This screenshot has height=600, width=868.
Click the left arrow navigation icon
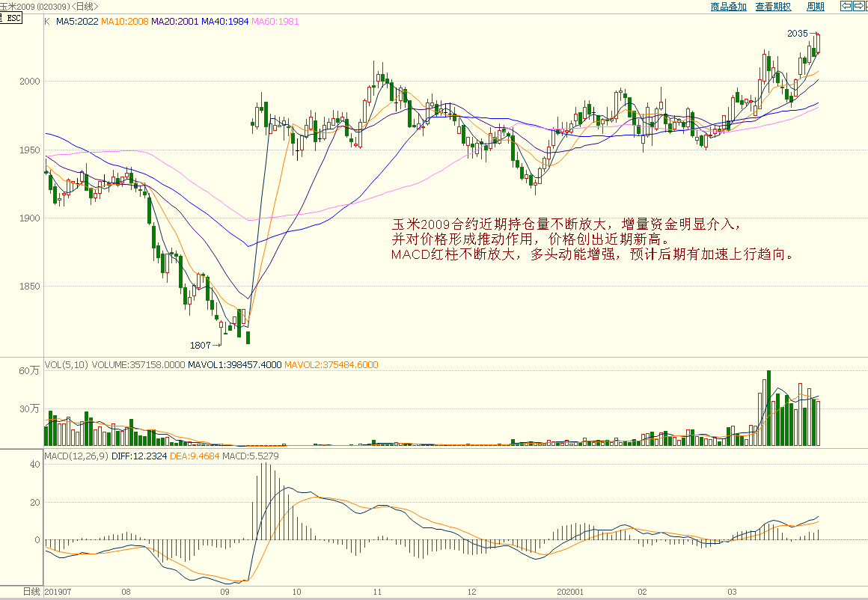tap(846, 7)
